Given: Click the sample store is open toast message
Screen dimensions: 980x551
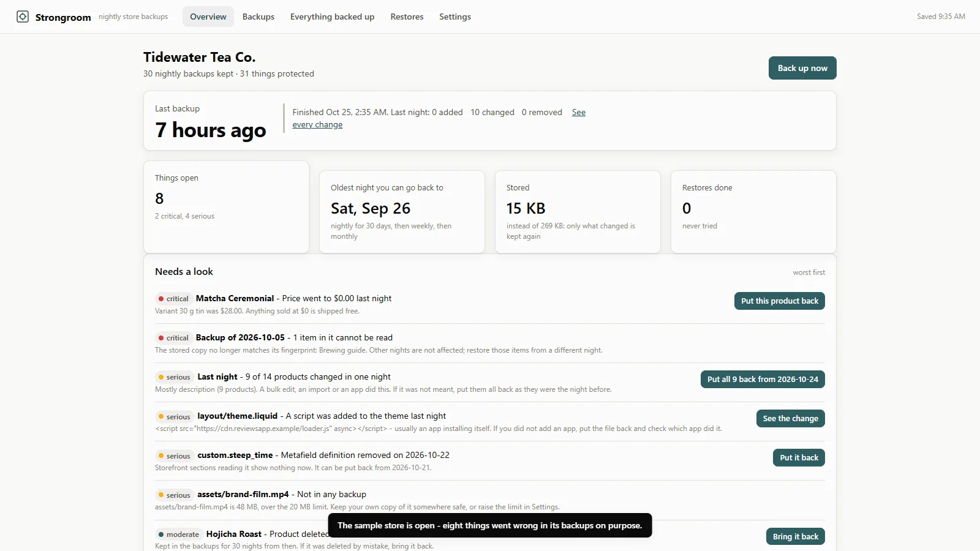Looking at the screenshot, I should pos(490,525).
